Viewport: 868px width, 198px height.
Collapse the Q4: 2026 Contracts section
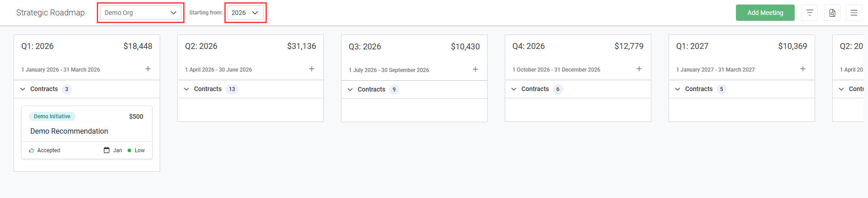point(514,89)
